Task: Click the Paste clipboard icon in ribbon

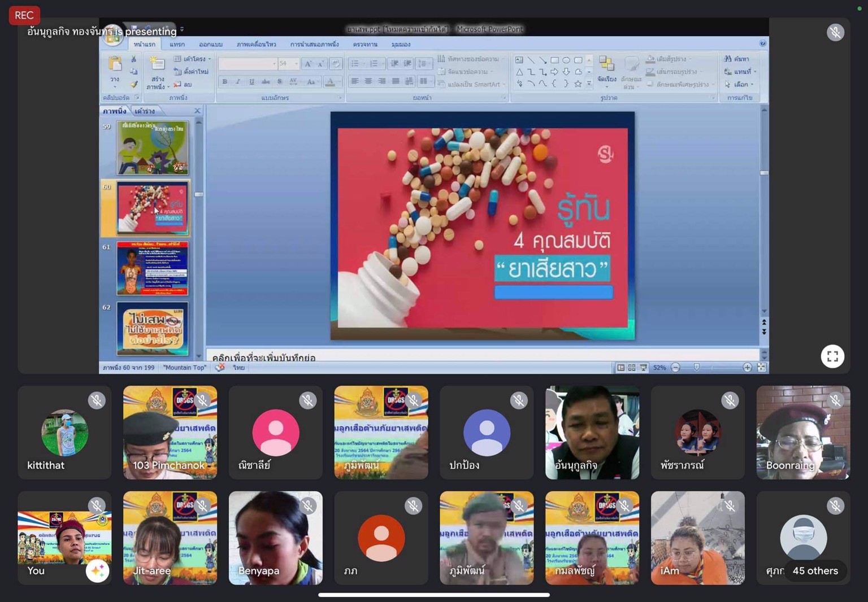Action: pyautogui.click(x=115, y=64)
